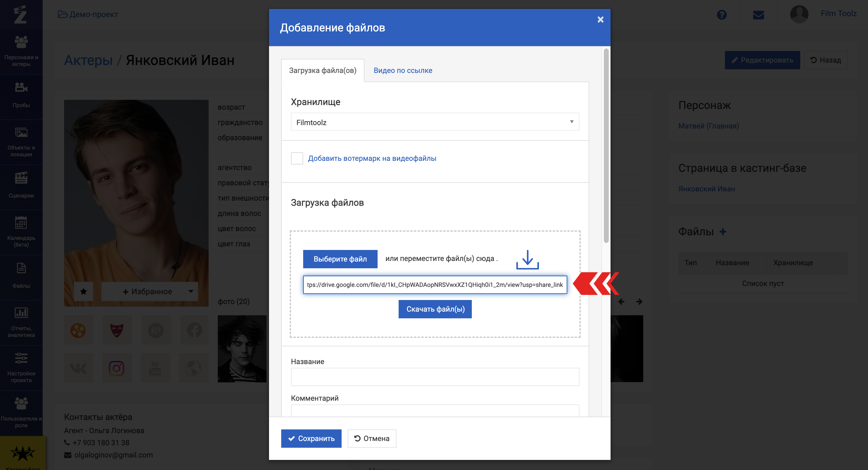Click the Редактировать button

click(x=762, y=60)
